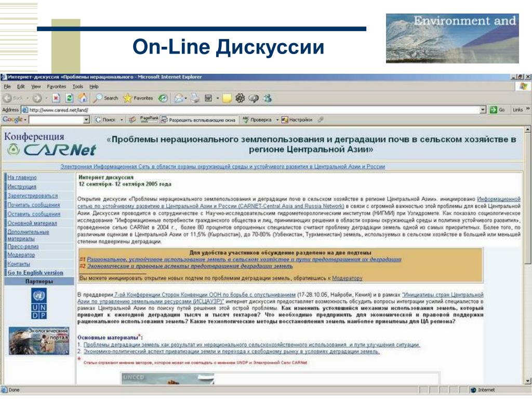Open the View menu
Screen dimensions: 532x399
(36, 87)
